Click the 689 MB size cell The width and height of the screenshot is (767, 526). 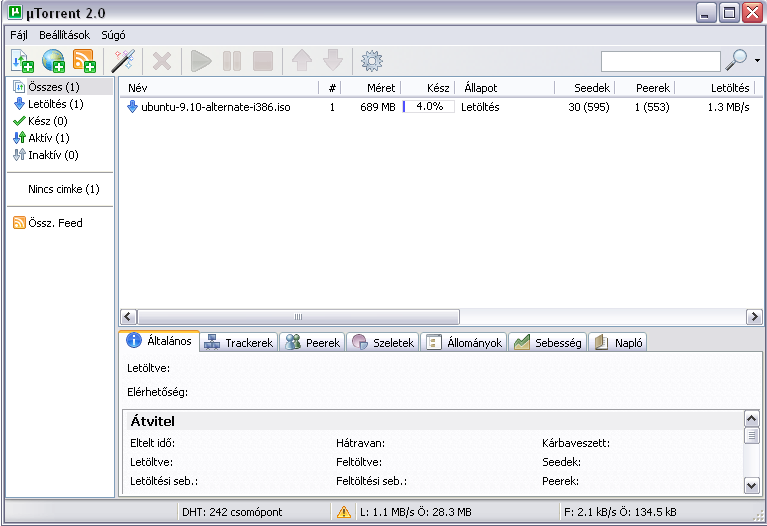(x=378, y=107)
